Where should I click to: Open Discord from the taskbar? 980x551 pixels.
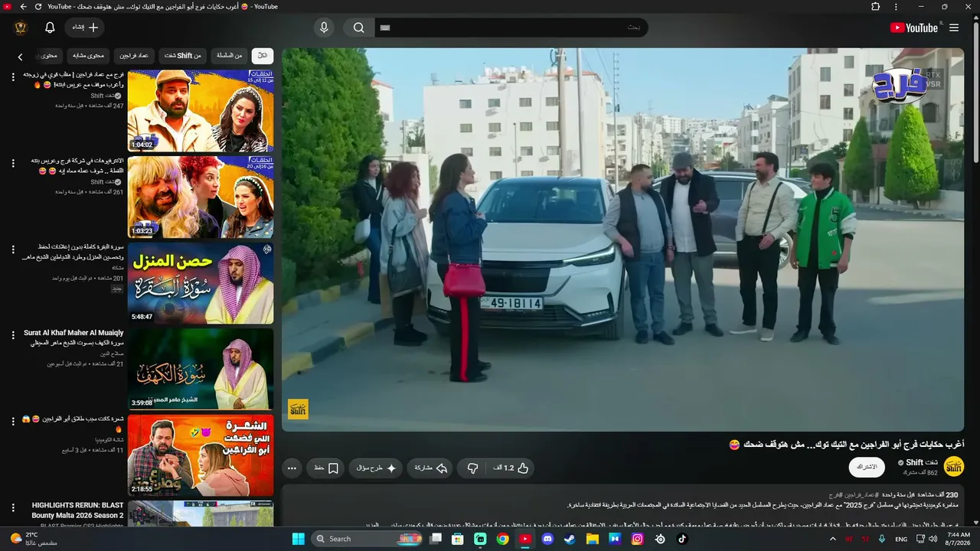[547, 539]
